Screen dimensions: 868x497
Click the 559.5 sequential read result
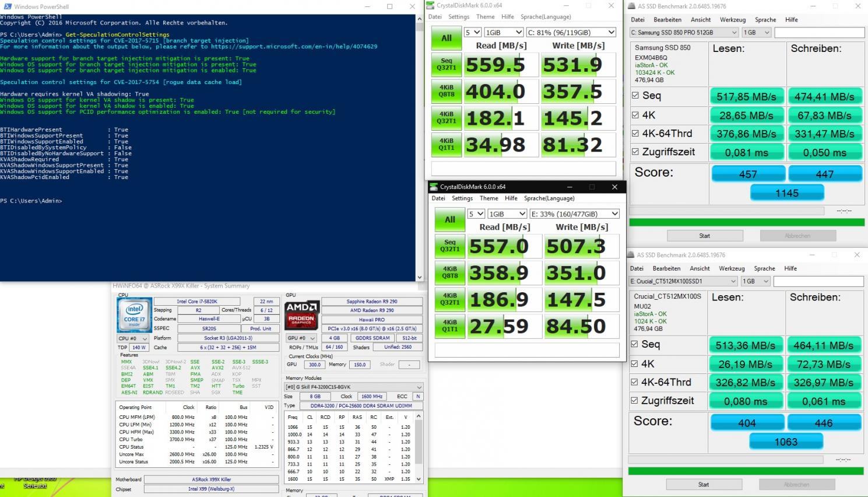(501, 65)
